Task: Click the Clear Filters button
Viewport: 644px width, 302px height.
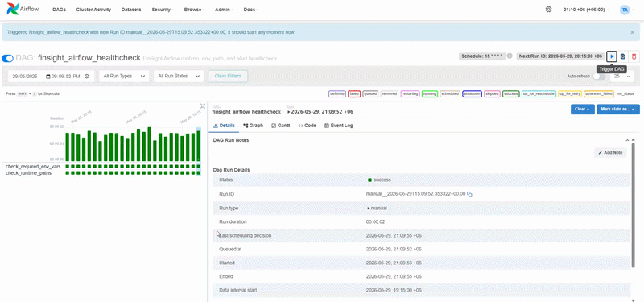Action: coord(228,76)
